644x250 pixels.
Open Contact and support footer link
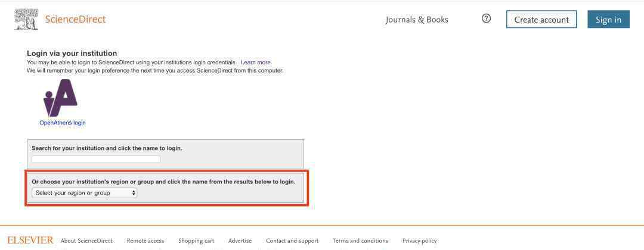coord(292,240)
